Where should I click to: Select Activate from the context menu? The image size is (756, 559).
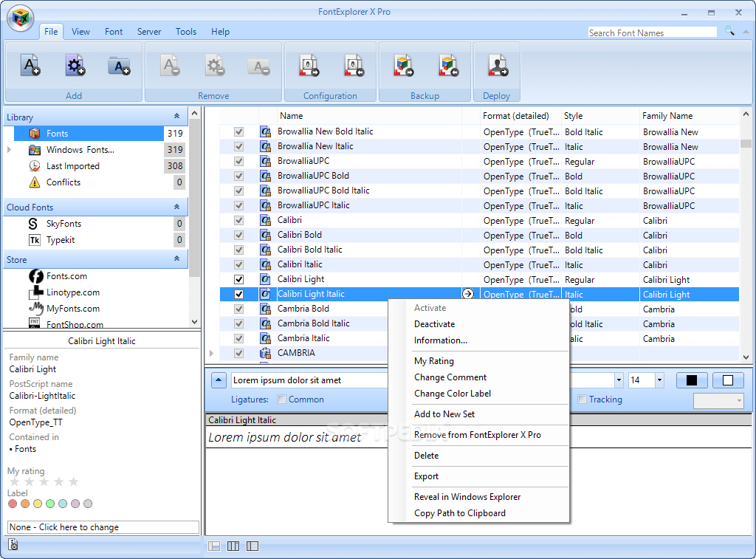[x=430, y=307]
